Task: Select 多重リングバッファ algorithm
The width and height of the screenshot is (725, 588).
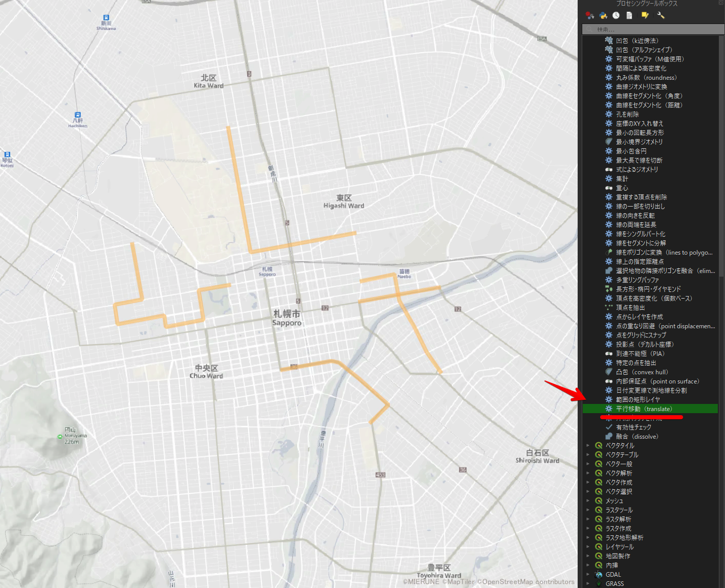Action: point(638,280)
